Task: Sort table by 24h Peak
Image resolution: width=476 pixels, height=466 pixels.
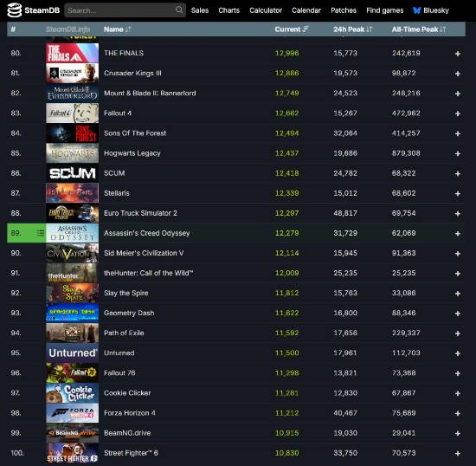Action: coord(352,29)
